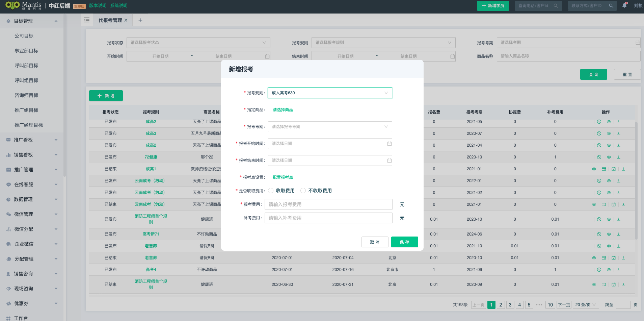Click download icon in 2021-05 row
This screenshot has height=321, width=644.
(619, 122)
